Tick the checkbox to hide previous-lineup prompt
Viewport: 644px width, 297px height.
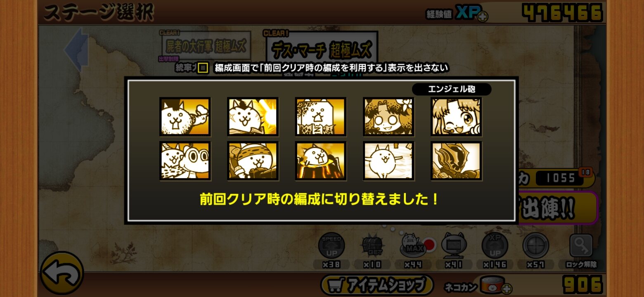click(x=202, y=68)
